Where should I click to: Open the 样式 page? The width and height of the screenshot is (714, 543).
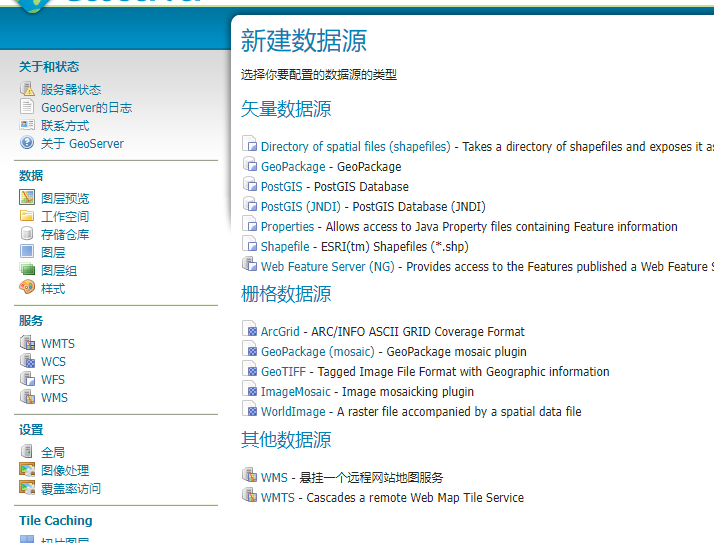coord(53,288)
